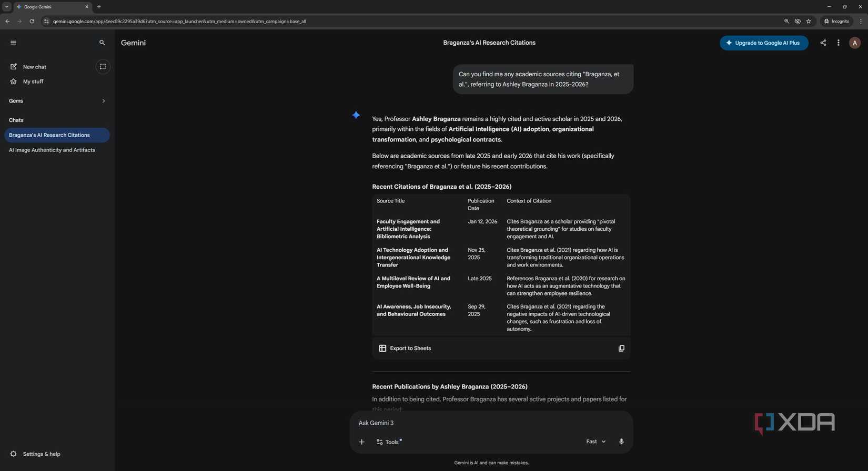
Task: Expand the Gems section chevron
Action: click(104, 101)
